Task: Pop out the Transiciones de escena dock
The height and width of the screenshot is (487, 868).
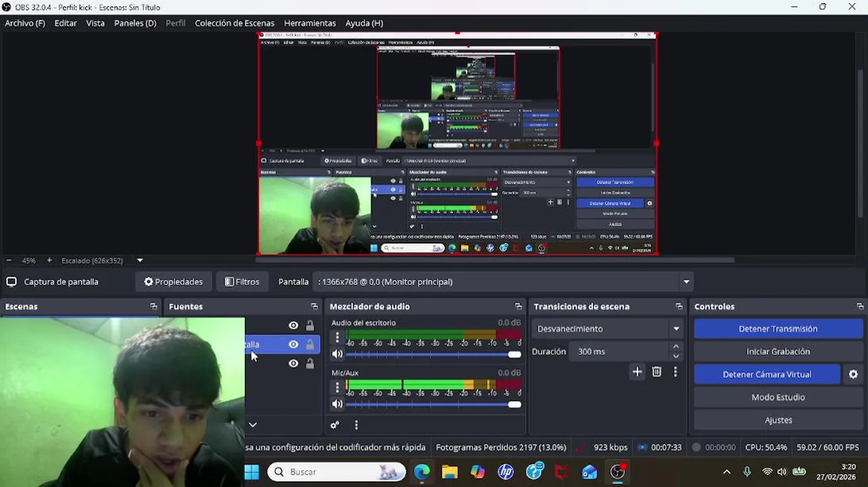Action: pos(679,306)
